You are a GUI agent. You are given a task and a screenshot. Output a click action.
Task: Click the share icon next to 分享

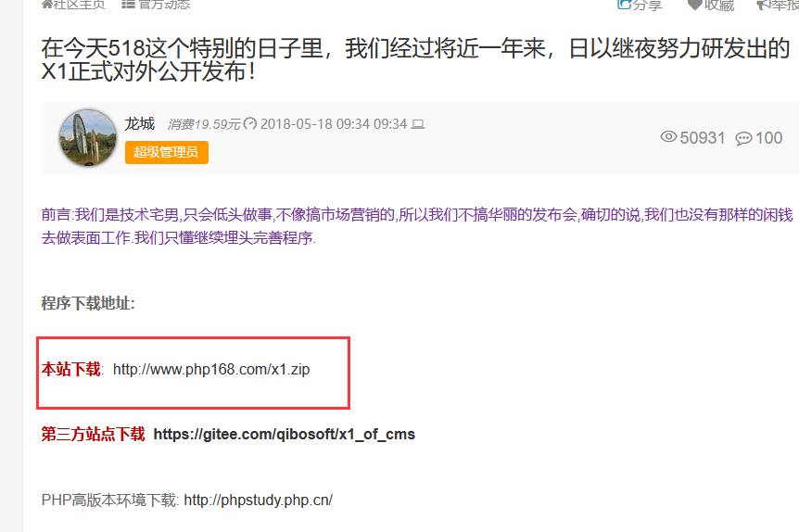[624, 4]
